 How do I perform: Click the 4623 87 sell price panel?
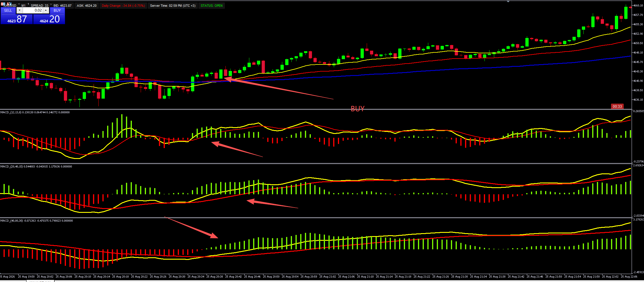click(x=17, y=19)
